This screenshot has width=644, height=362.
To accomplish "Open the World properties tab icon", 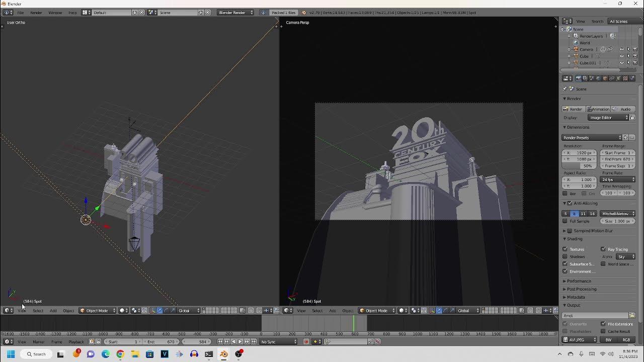I will (598, 78).
